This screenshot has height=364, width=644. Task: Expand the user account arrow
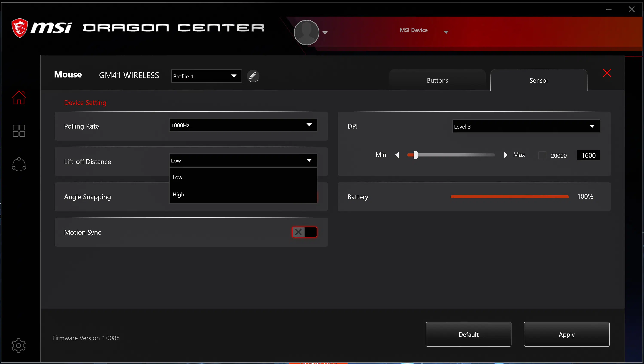pyautogui.click(x=325, y=33)
